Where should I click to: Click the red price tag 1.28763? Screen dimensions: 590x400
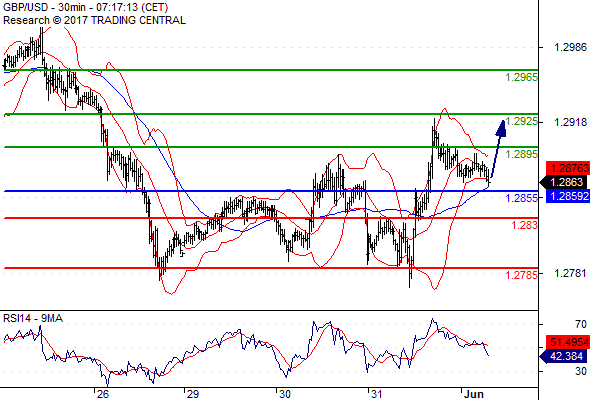(568, 168)
